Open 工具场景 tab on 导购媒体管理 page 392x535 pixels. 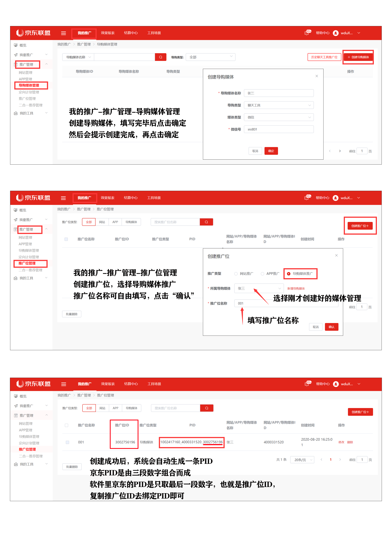click(154, 33)
